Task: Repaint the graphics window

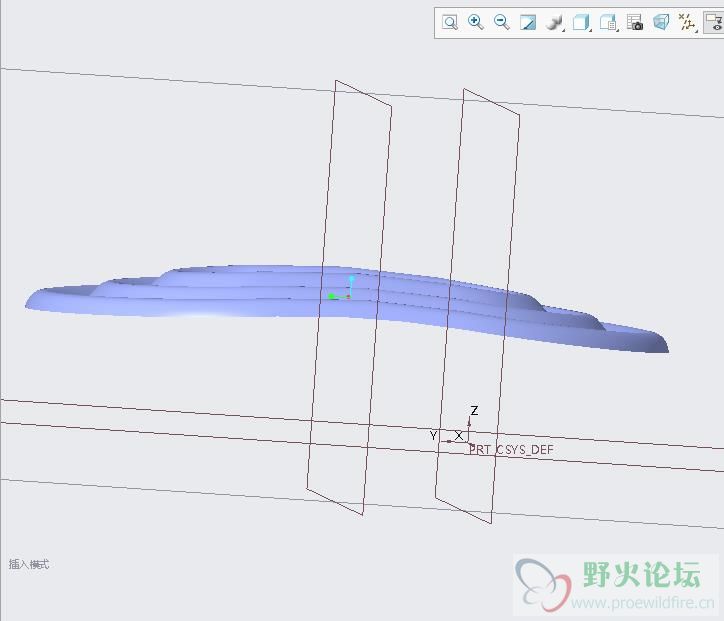Action: [528, 22]
